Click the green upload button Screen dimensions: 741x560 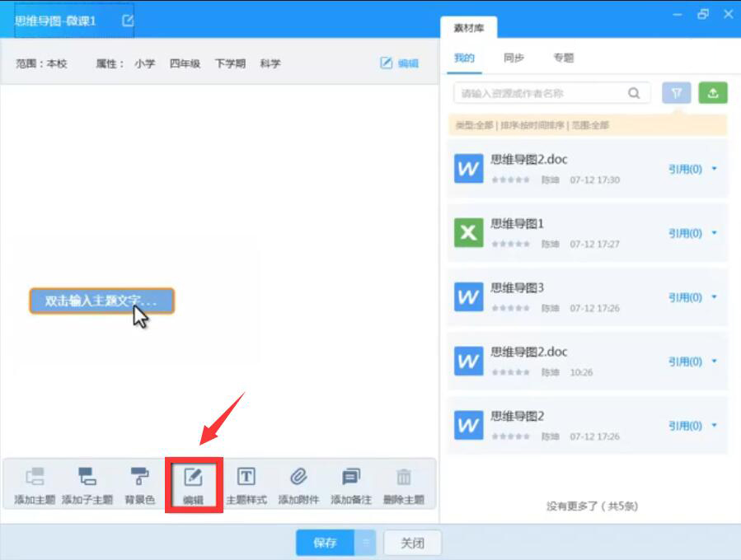click(x=713, y=93)
